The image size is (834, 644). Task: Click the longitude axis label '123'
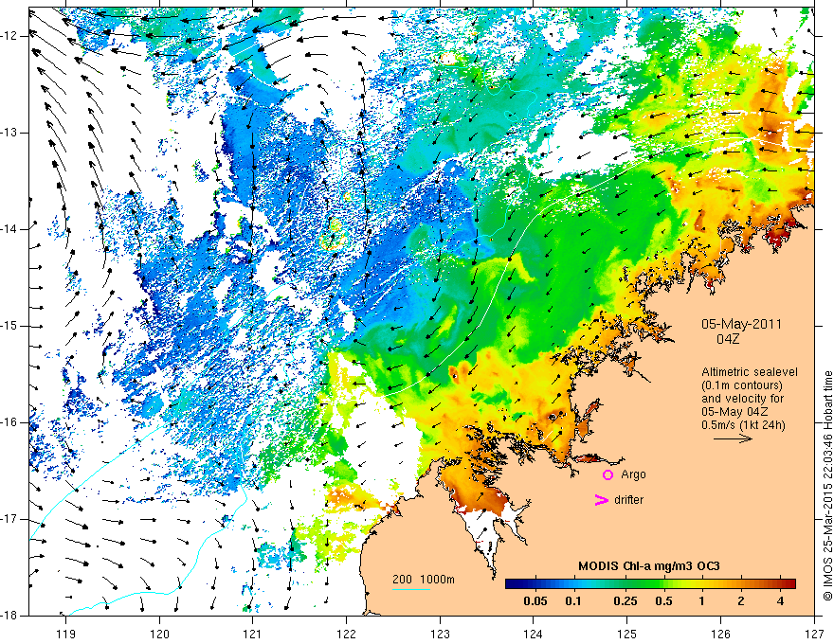[440, 634]
